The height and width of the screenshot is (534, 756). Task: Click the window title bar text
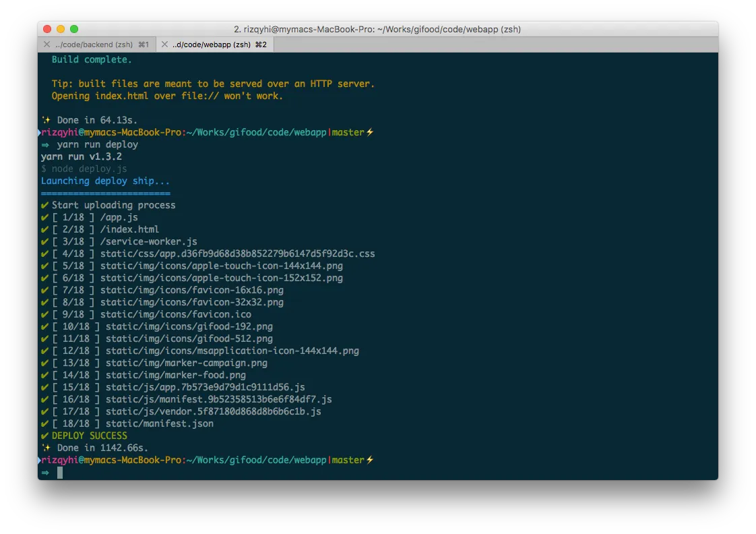[x=377, y=29]
